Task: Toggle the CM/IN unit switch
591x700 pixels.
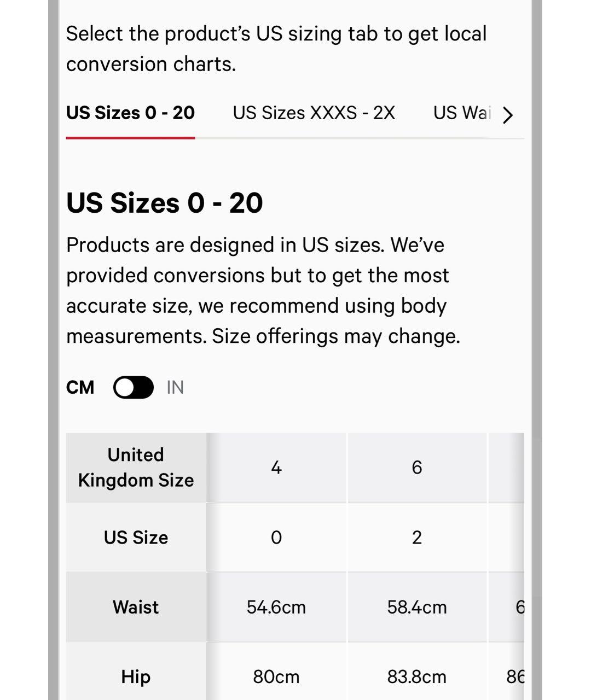Action: 134,387
